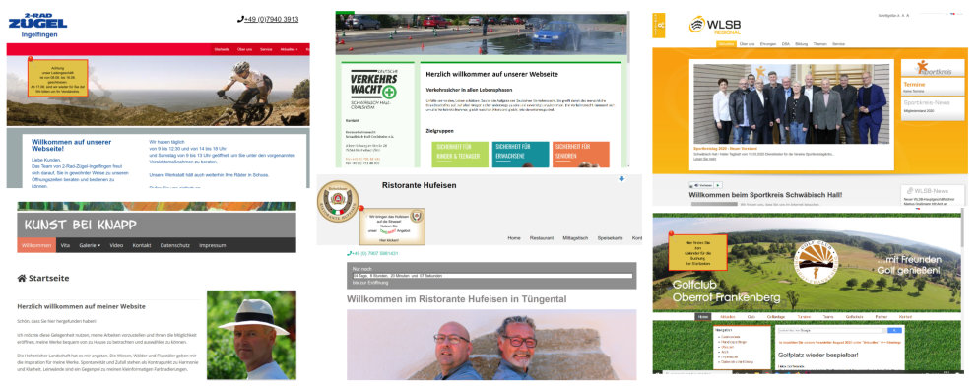Open the Sicherheit für Kinder & Teenager tile
The image size is (980, 388).
(460, 155)
